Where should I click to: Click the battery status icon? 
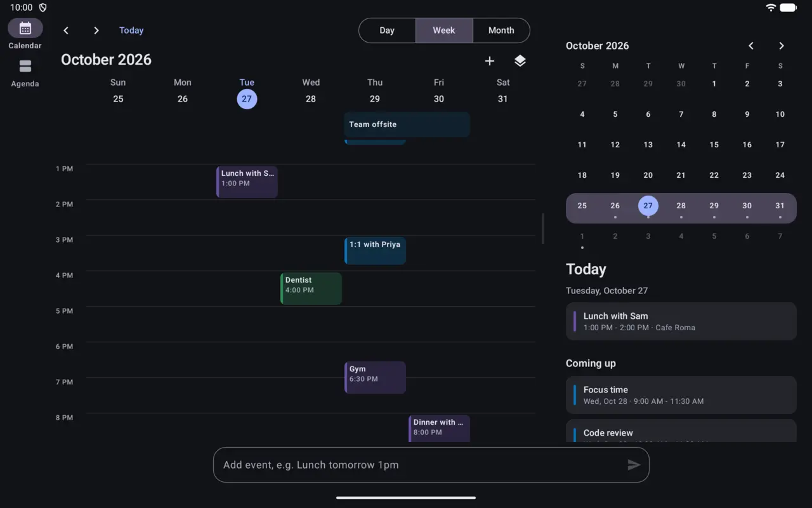789,8
